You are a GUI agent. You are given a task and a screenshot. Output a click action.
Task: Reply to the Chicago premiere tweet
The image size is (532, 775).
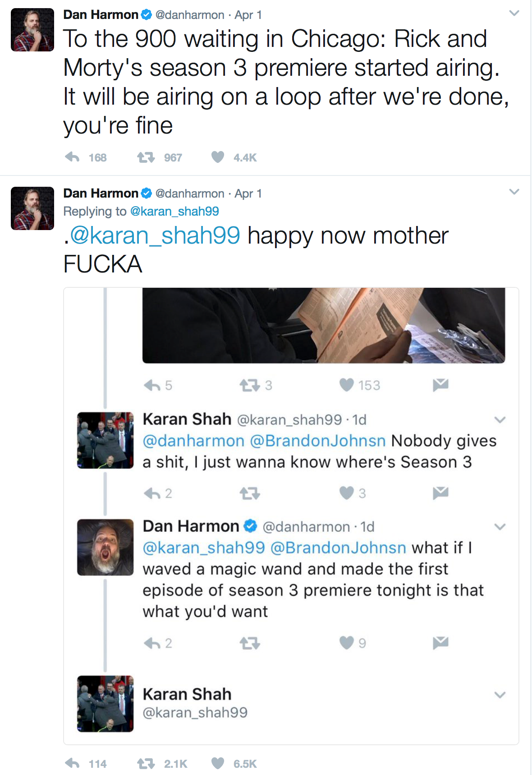pos(72,157)
